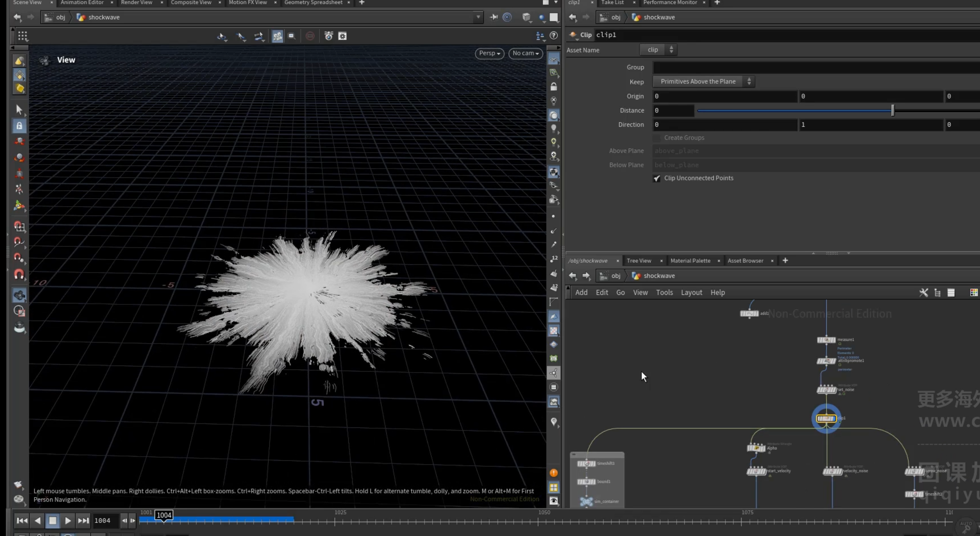Open the Persp viewport dropdown
The width and height of the screenshot is (980, 536).
pyautogui.click(x=490, y=53)
